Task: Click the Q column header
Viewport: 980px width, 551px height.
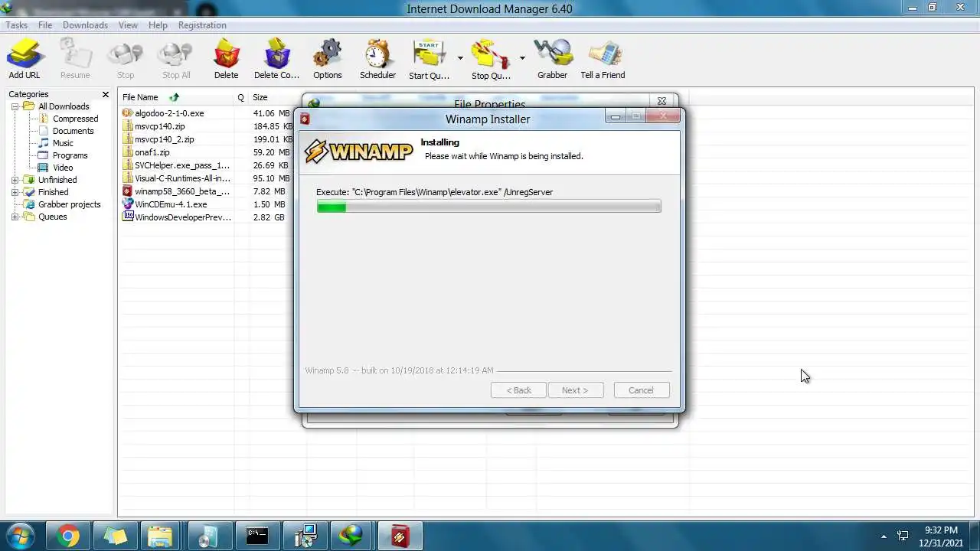Action: pyautogui.click(x=240, y=97)
